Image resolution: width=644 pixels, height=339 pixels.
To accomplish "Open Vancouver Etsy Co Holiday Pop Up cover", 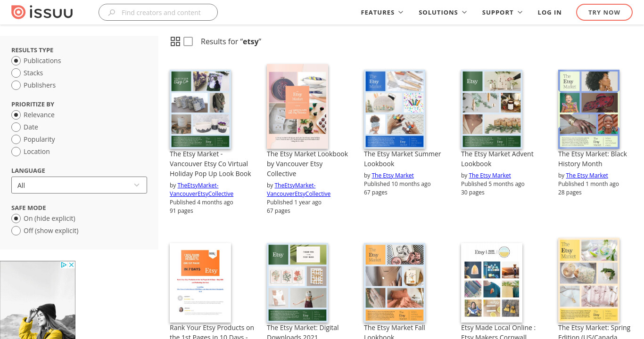I will [x=200, y=109].
